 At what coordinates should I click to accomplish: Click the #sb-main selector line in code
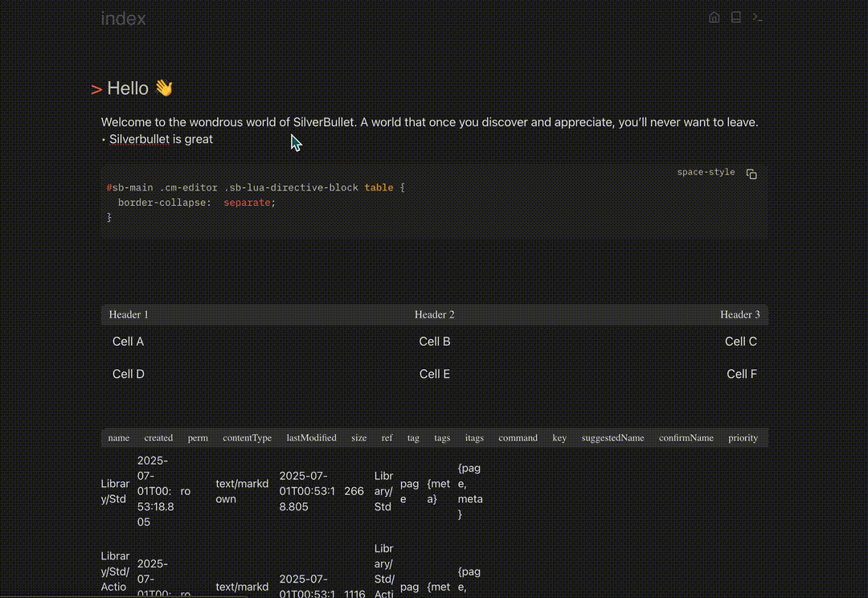coord(256,188)
